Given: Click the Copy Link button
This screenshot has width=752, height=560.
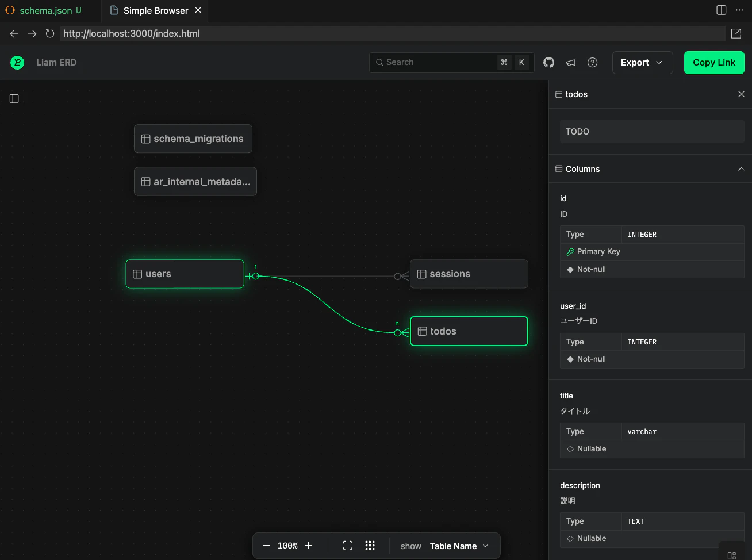Looking at the screenshot, I should [x=714, y=63].
